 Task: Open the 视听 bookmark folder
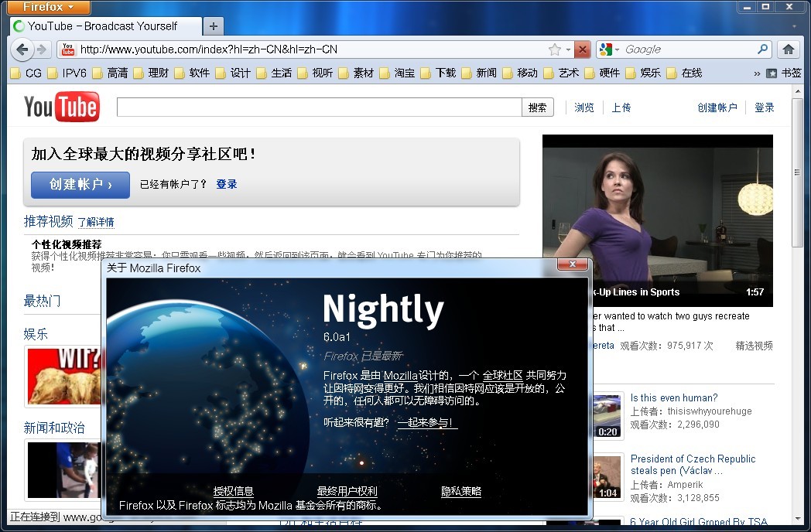pyautogui.click(x=316, y=73)
